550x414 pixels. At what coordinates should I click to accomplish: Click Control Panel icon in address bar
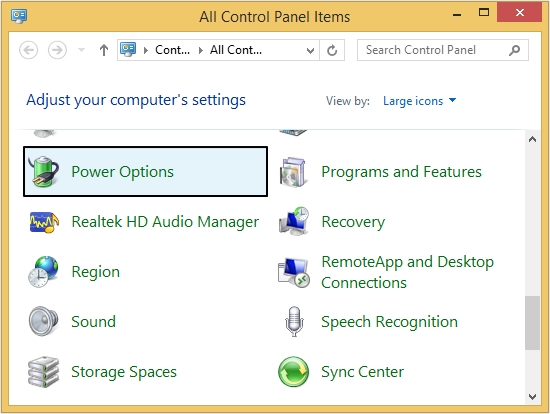click(x=128, y=50)
